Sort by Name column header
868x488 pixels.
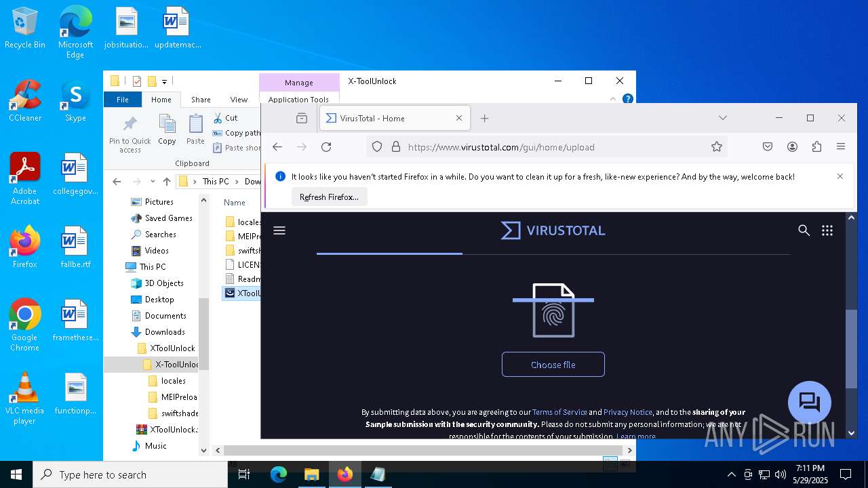(235, 202)
